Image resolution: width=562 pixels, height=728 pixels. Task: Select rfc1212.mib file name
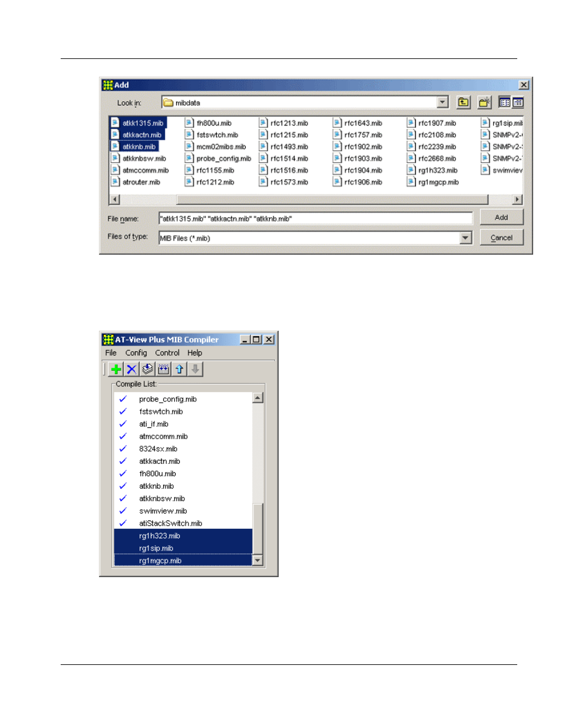(x=215, y=182)
